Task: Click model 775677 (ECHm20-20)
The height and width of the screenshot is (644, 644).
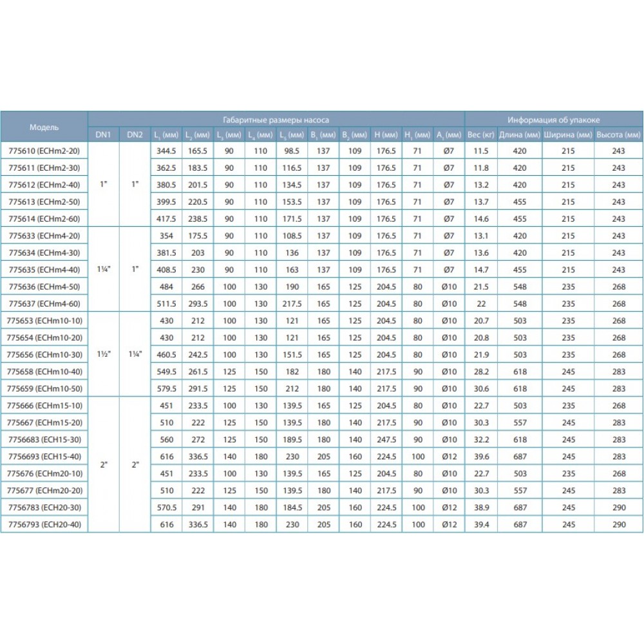Action: tap(44, 490)
